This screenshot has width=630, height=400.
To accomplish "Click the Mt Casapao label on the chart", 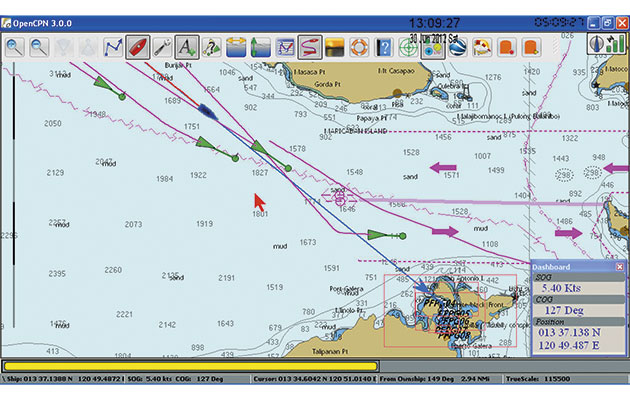I will pos(396,71).
